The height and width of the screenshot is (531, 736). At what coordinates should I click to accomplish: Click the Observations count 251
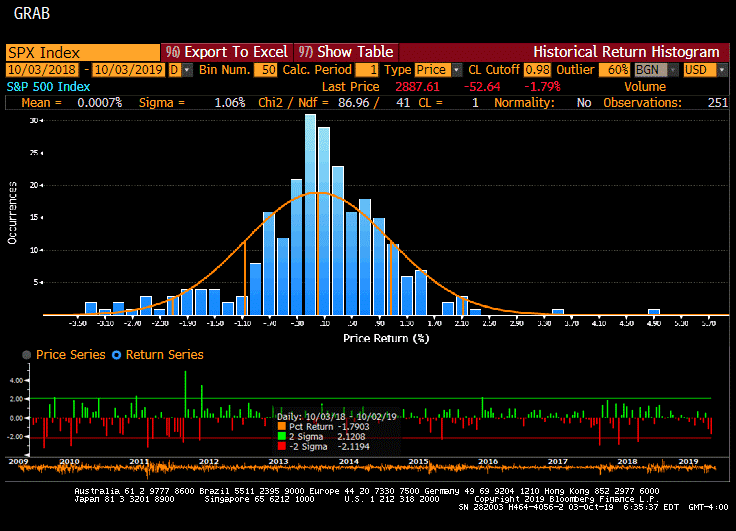pos(718,103)
